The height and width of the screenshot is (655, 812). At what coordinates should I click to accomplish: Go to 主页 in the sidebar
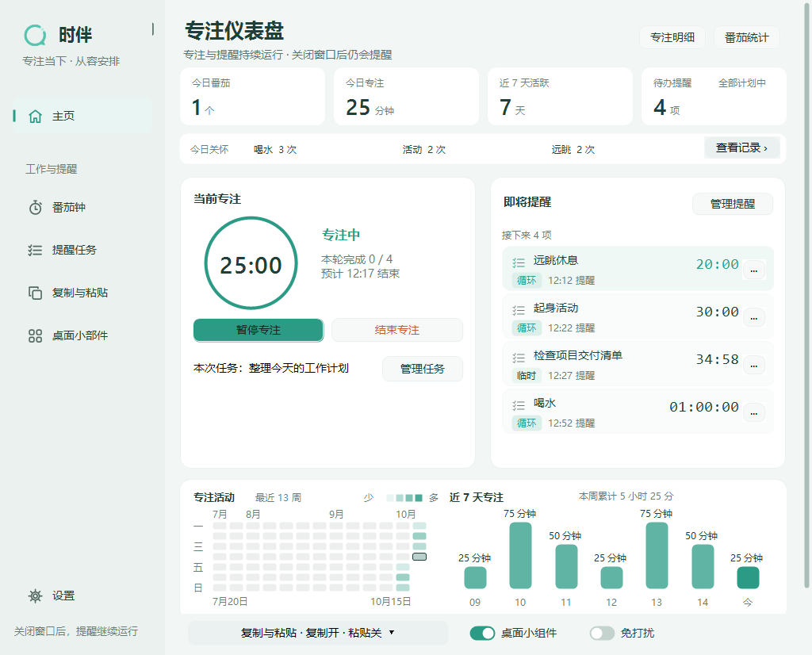tap(82, 116)
